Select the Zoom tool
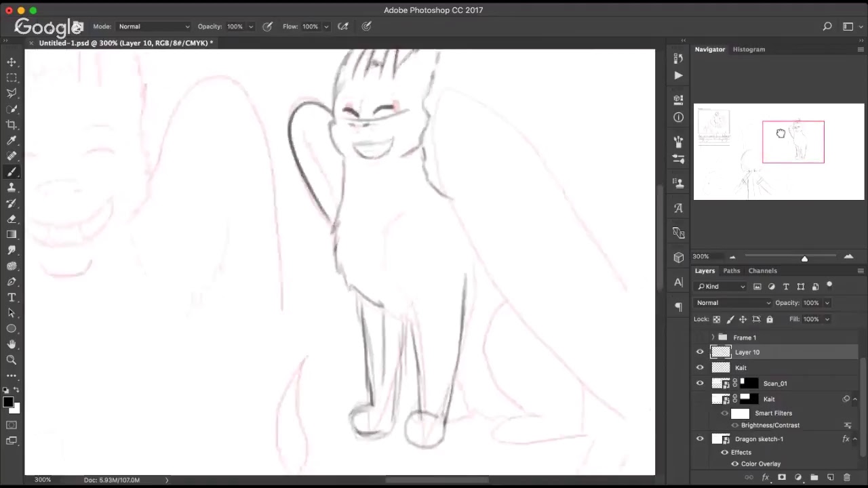This screenshot has height=488, width=868. click(12, 360)
